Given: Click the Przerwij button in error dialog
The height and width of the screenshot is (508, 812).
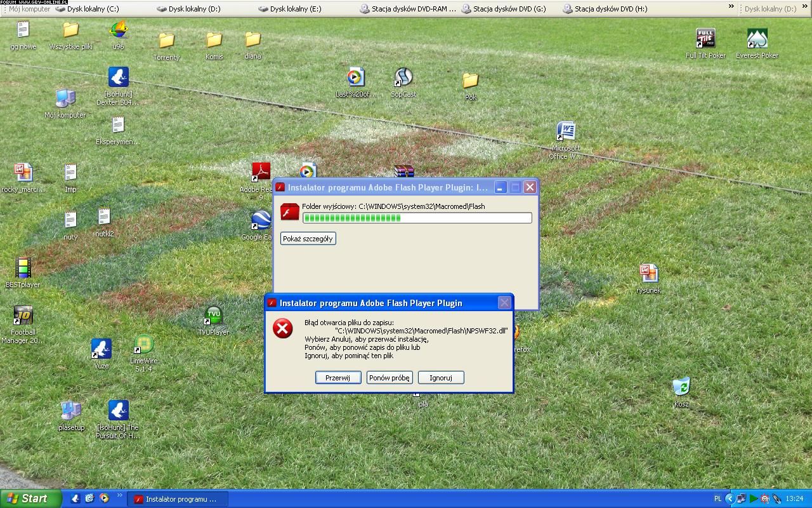Looking at the screenshot, I should click(337, 378).
